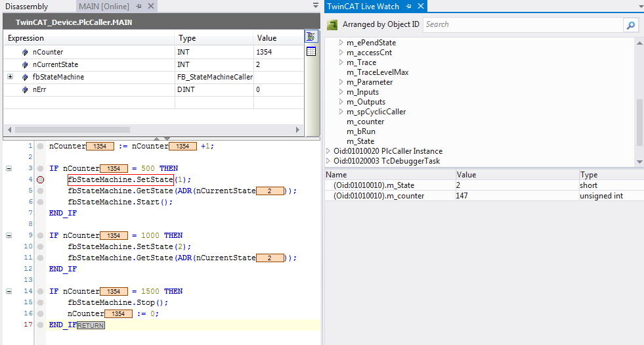
Task: Collapse the IF block at line 3
Action: (x=9, y=169)
